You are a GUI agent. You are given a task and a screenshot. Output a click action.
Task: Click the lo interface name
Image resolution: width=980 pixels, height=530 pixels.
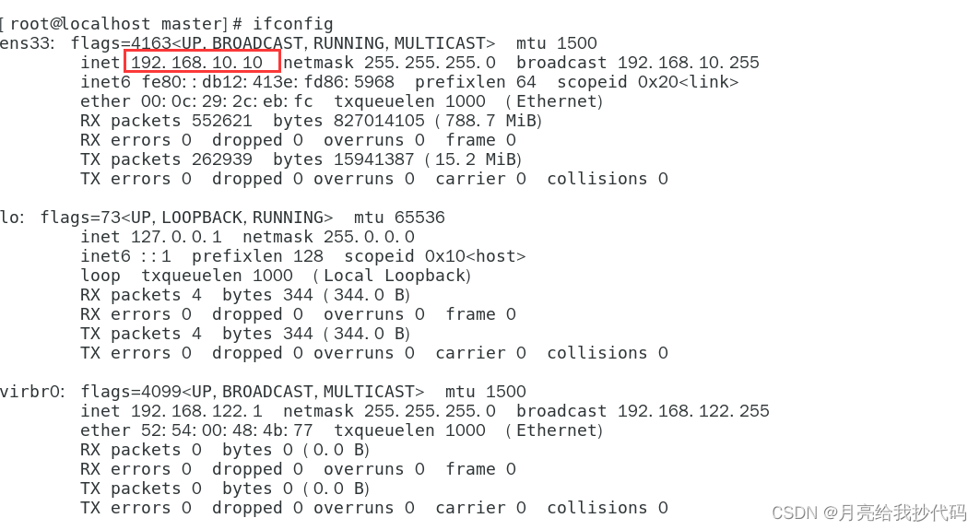[x=9, y=218]
